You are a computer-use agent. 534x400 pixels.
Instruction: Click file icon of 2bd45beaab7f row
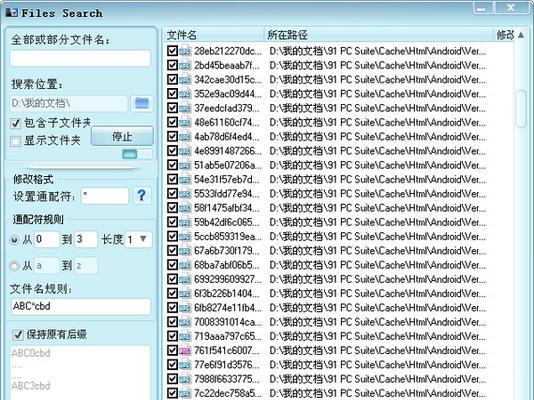pos(185,65)
